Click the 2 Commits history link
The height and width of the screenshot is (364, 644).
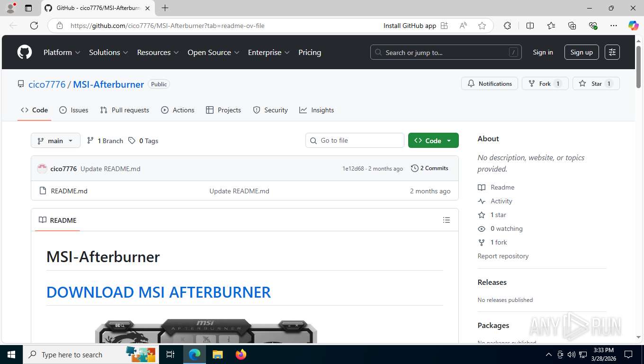[x=429, y=168]
